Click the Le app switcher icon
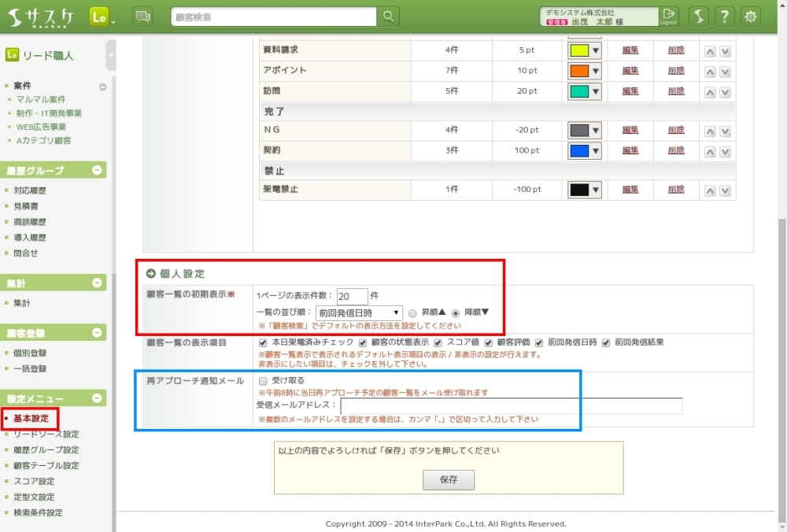787x532 pixels. point(99,17)
